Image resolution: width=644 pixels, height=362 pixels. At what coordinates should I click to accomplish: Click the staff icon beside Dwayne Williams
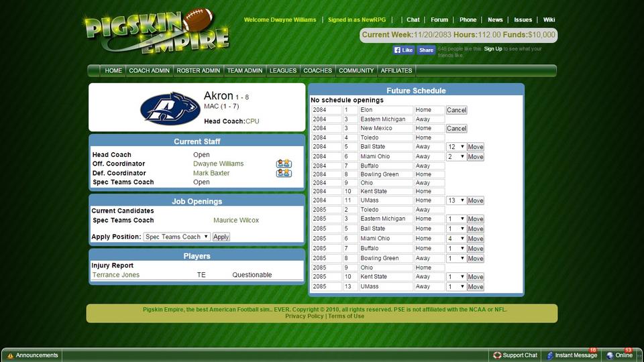click(x=283, y=164)
